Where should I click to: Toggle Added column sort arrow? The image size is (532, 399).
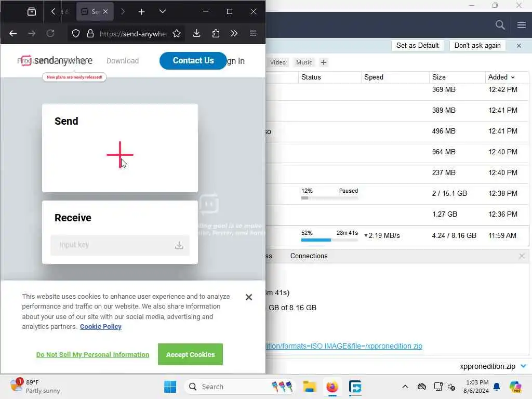[x=513, y=77]
